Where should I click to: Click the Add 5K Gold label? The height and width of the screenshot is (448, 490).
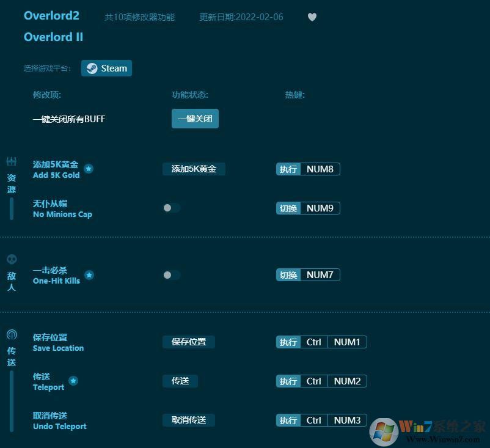(56, 175)
